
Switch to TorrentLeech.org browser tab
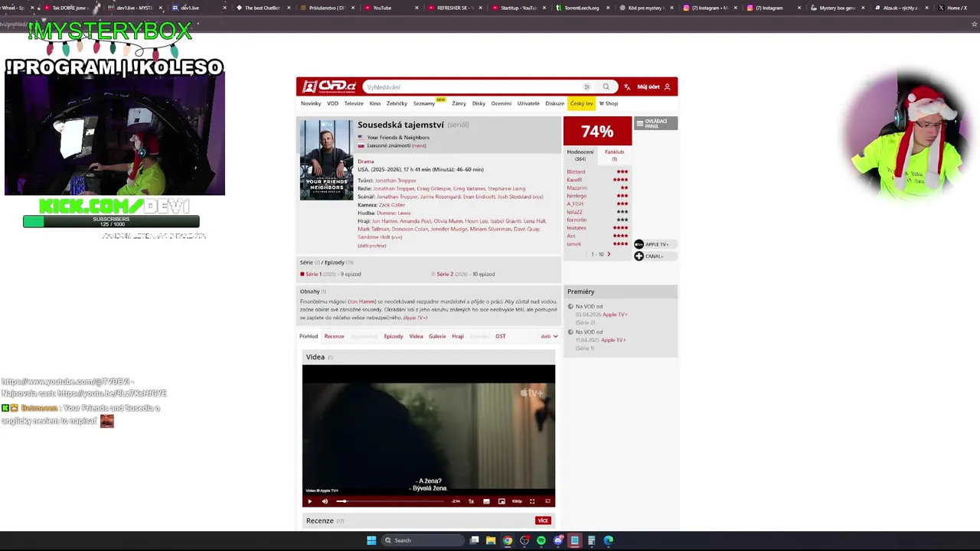tap(582, 8)
